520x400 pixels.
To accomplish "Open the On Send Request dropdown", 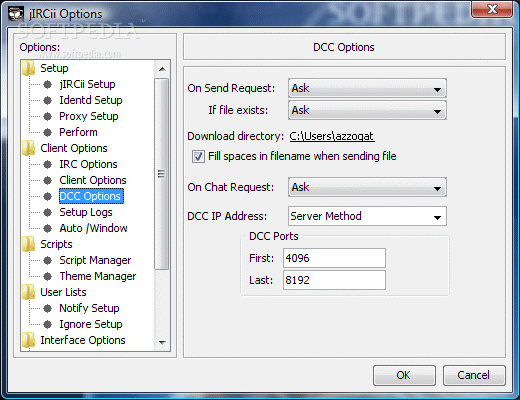I will click(367, 88).
